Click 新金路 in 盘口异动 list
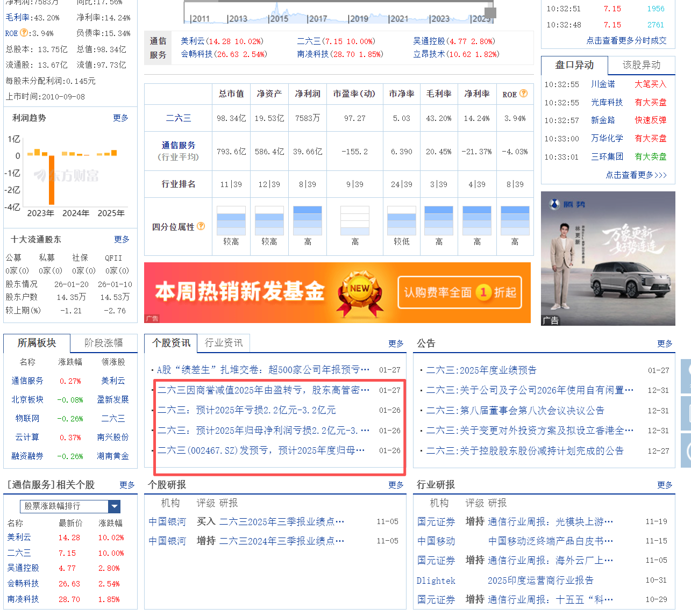This screenshot has width=691, height=616. (603, 120)
